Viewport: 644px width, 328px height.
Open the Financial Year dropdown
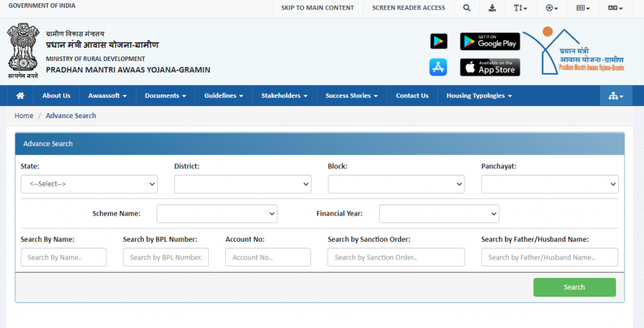[x=439, y=214]
